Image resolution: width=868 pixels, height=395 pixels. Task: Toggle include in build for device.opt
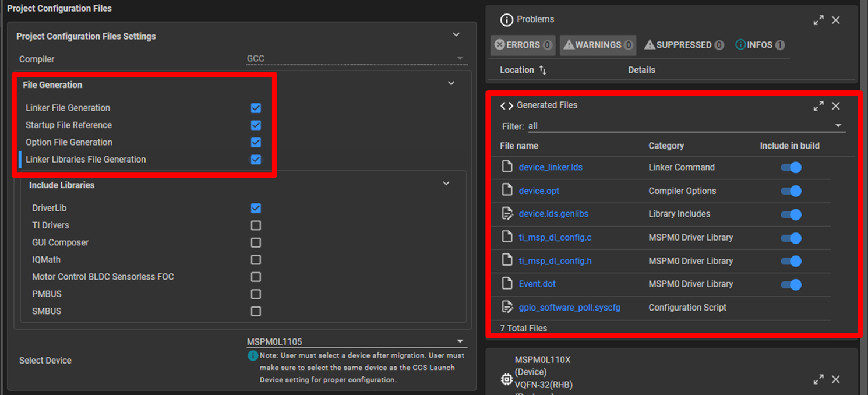791,191
